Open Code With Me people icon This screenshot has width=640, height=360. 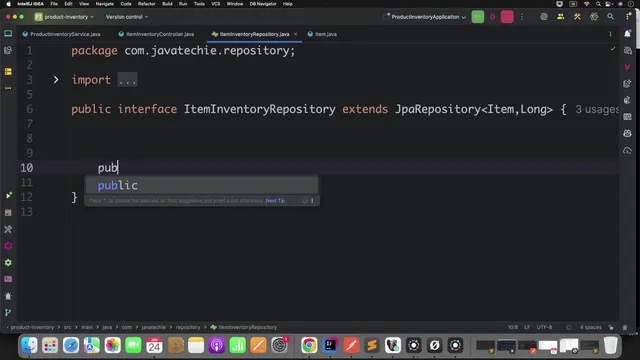tap(560, 17)
